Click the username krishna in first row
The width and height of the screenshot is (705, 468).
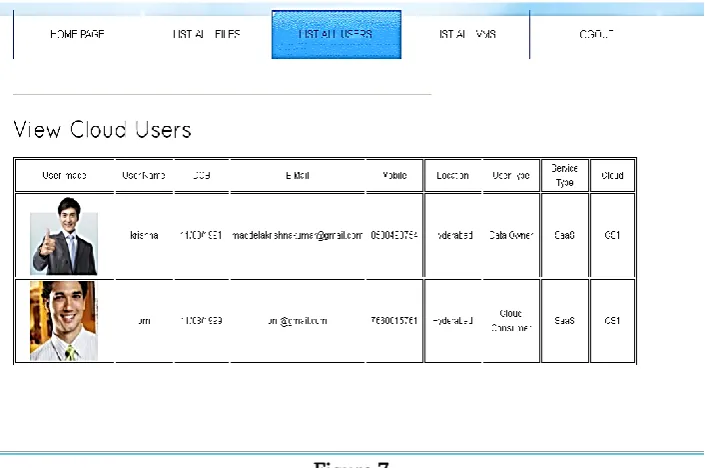(x=144, y=235)
